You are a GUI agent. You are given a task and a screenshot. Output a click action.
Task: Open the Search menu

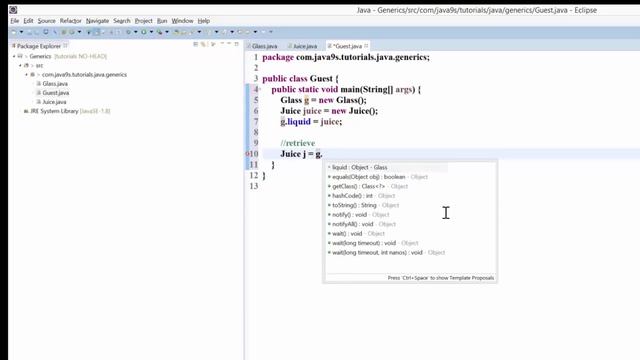[x=122, y=21]
